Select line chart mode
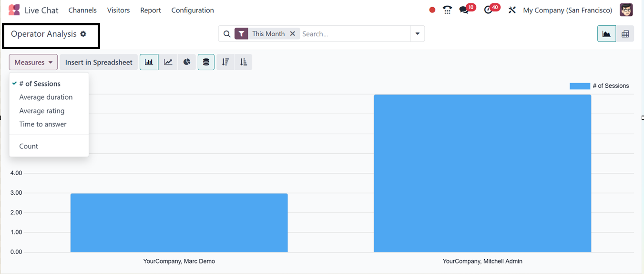 point(168,62)
